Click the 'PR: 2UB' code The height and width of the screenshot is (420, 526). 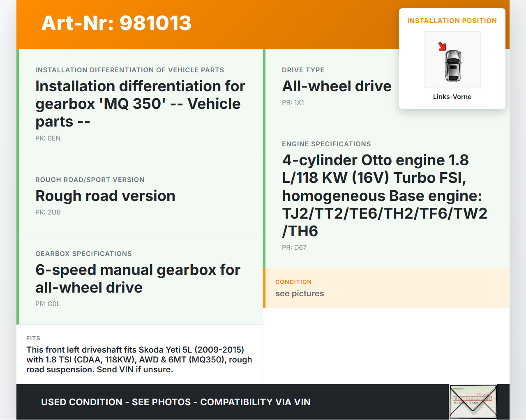[48, 212]
